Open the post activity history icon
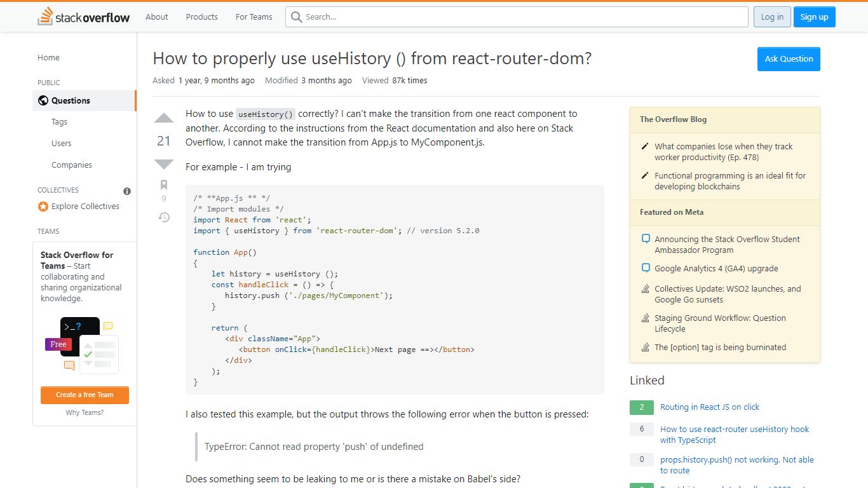The image size is (868, 488). tap(164, 217)
